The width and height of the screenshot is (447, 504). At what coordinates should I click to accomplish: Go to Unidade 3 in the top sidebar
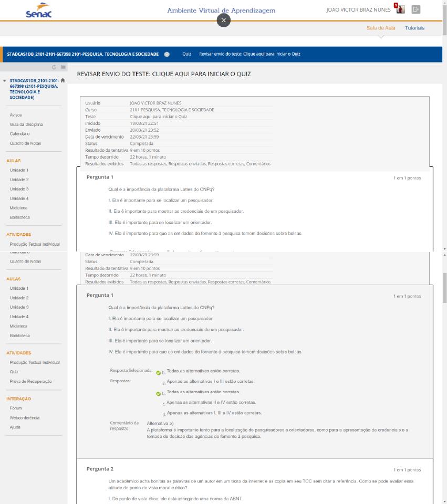click(19, 189)
